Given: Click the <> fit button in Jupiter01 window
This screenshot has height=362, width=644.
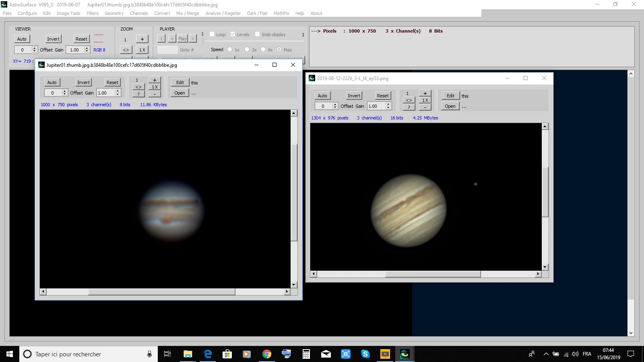Looking at the screenshot, I should point(138,87).
